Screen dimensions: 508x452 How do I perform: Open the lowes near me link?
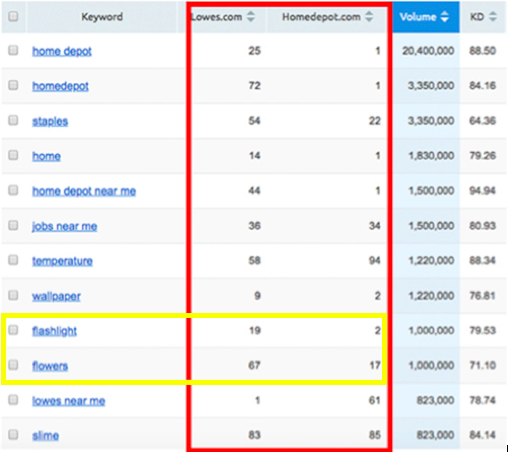[x=69, y=401]
